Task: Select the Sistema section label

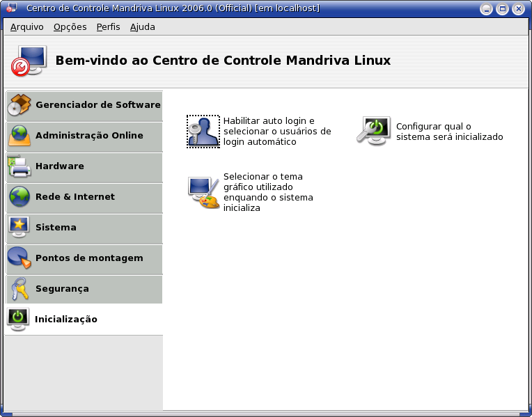Action: pos(56,228)
